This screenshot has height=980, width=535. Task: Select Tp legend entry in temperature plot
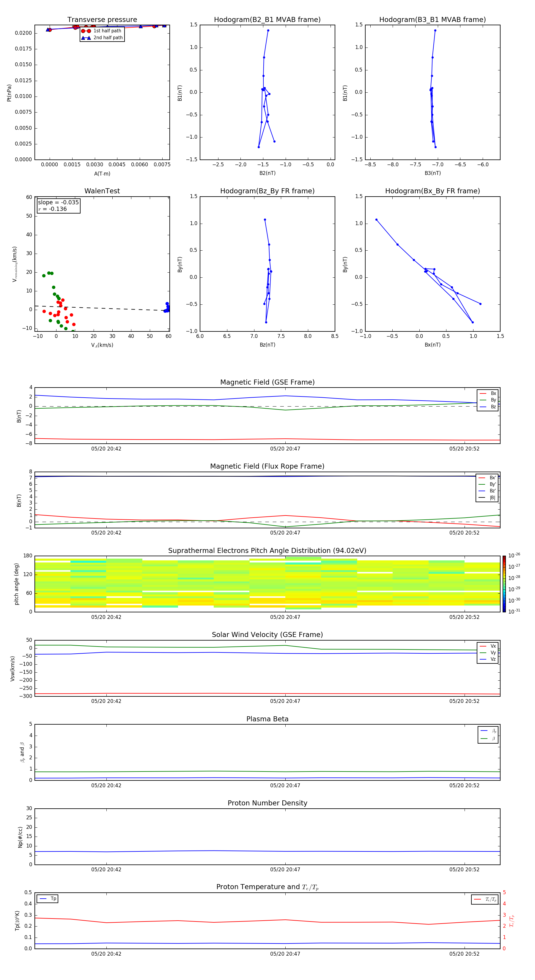pos(48,899)
